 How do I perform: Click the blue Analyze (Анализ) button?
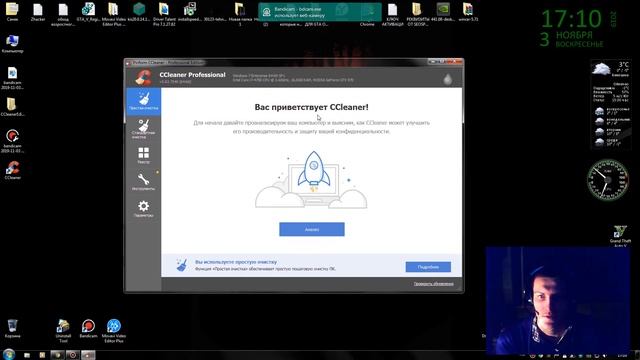312,229
